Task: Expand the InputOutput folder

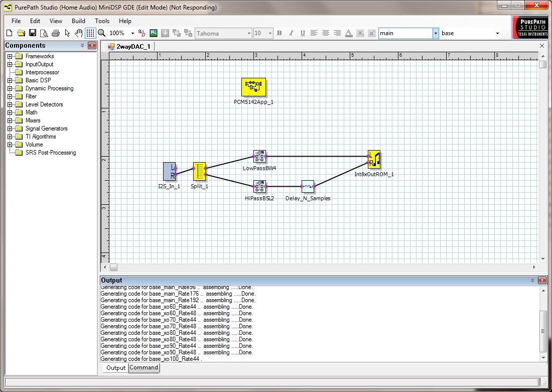Action: click(x=10, y=64)
